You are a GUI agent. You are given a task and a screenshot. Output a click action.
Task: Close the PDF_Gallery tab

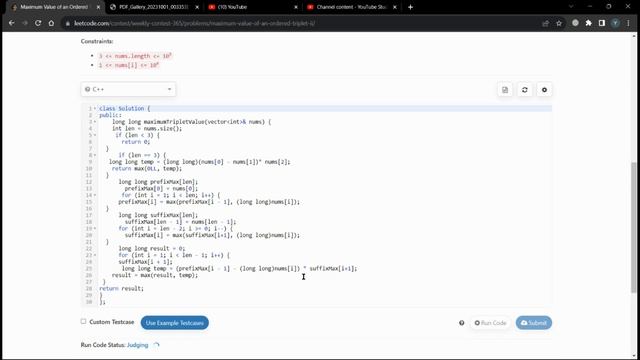(x=197, y=7)
